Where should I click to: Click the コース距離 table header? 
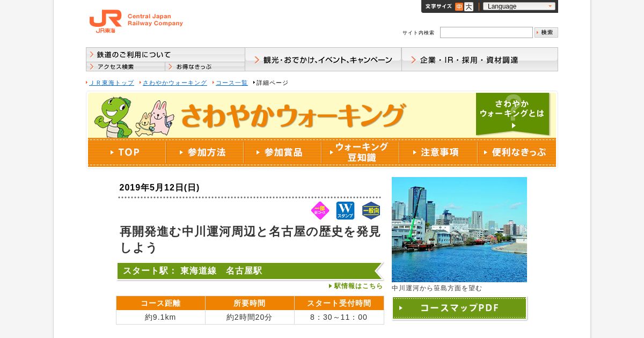(160, 303)
